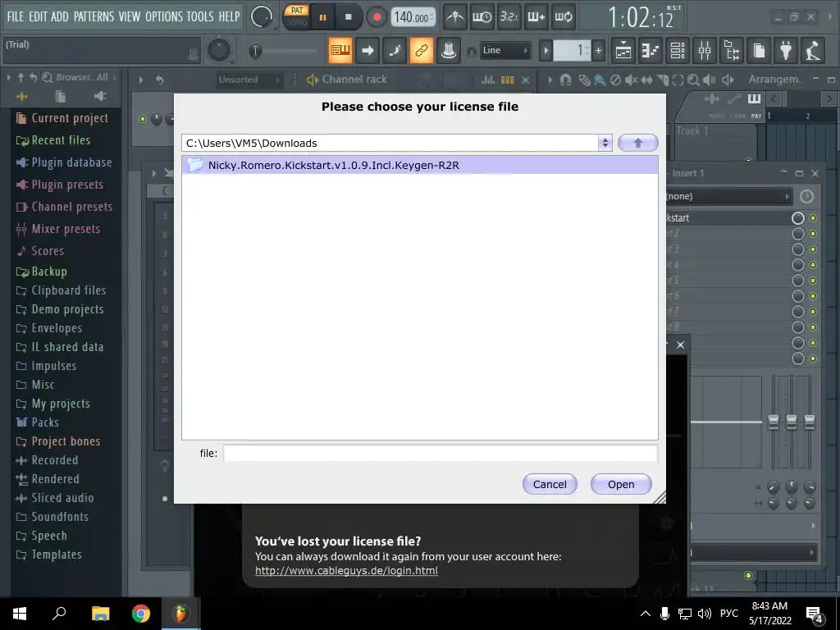
Task: Open the Unsorted channel filter dropdown
Action: (x=249, y=80)
